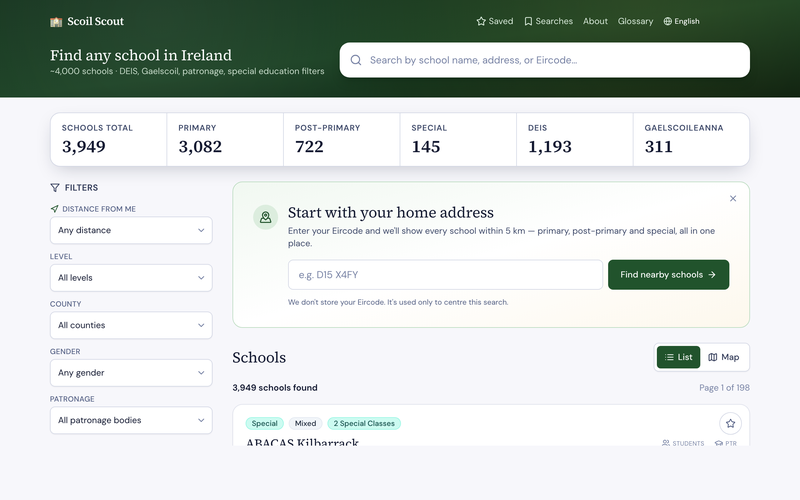Open the English language selector
800x500 pixels.
(x=681, y=21)
